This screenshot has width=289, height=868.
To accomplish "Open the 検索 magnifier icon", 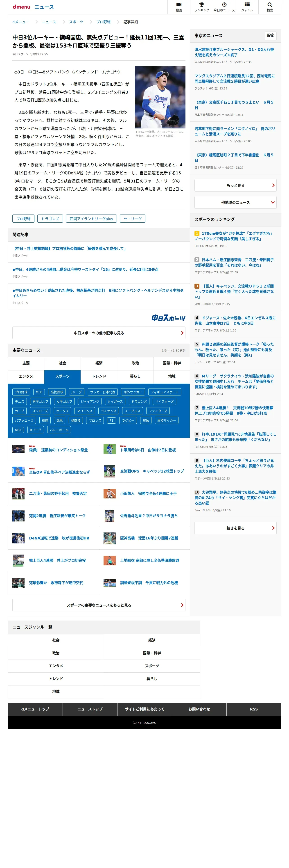I will (269, 5).
